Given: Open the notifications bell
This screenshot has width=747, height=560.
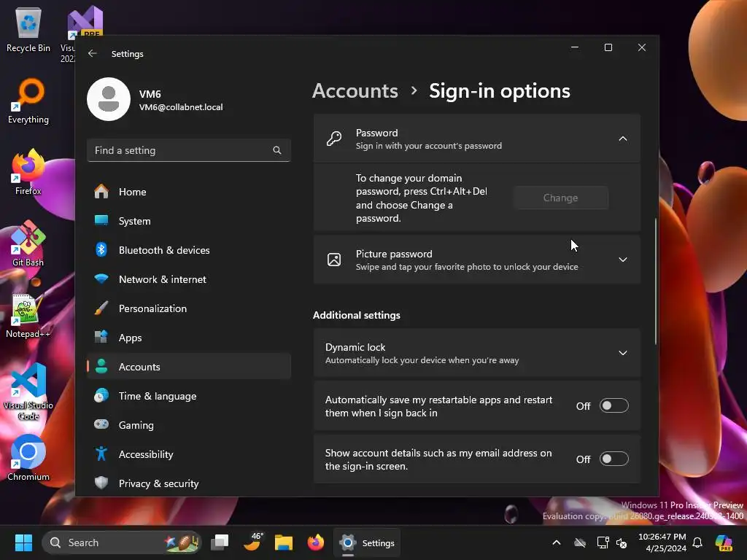Looking at the screenshot, I should coord(697,542).
